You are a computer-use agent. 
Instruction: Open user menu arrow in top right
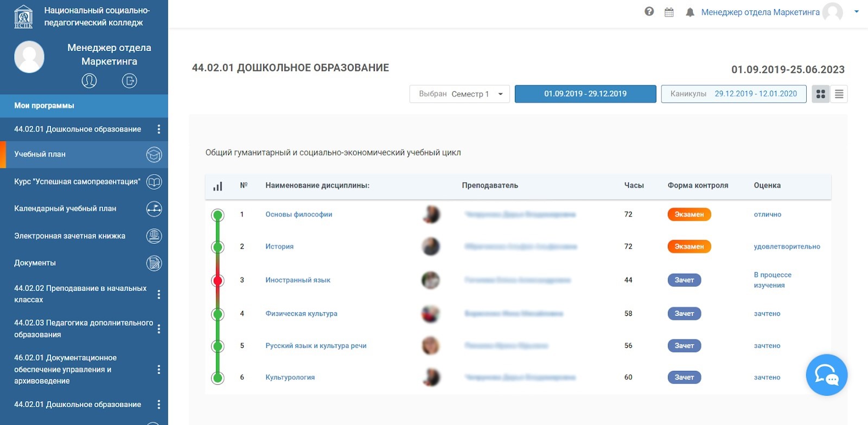pos(856,11)
